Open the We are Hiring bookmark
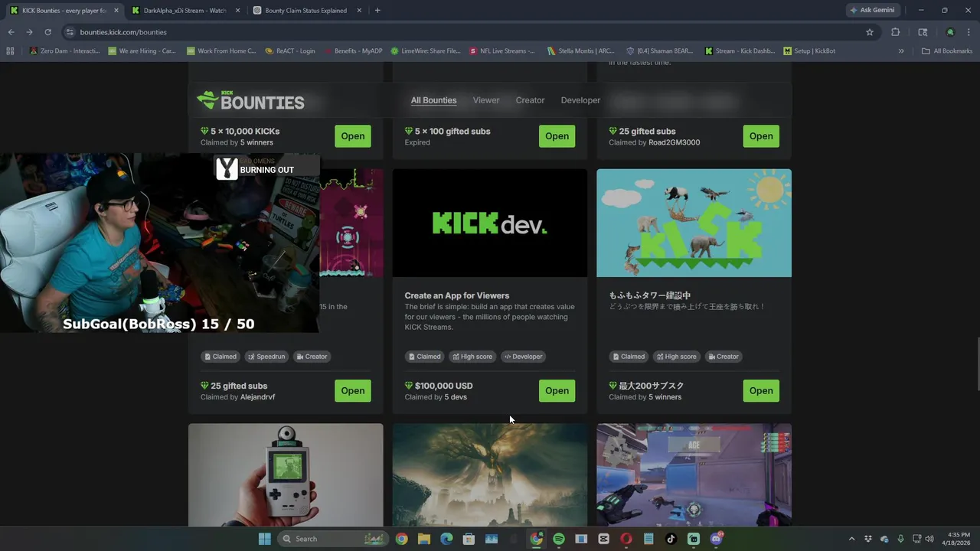The width and height of the screenshot is (980, 551). [142, 51]
